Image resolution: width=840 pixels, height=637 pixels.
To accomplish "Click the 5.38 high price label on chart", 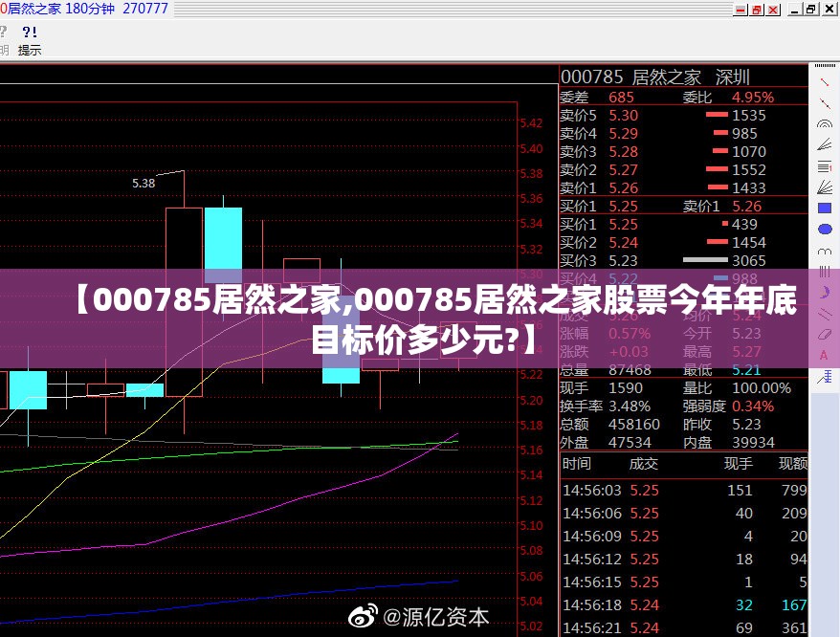I will click(x=144, y=184).
